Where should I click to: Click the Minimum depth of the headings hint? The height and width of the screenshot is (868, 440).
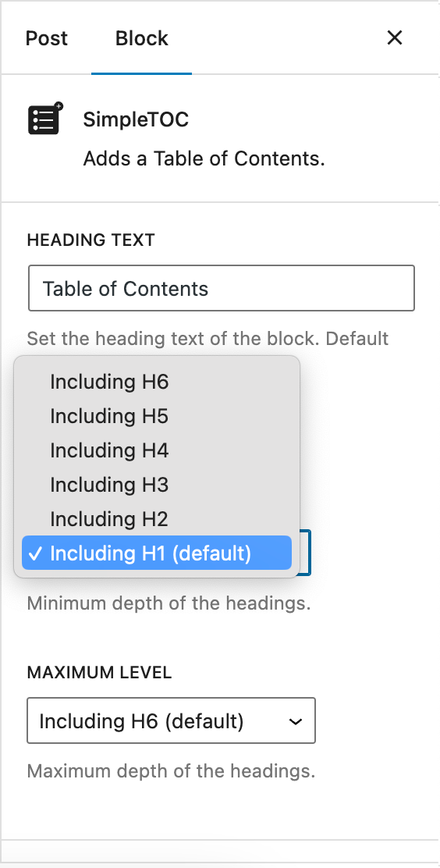[x=169, y=603]
